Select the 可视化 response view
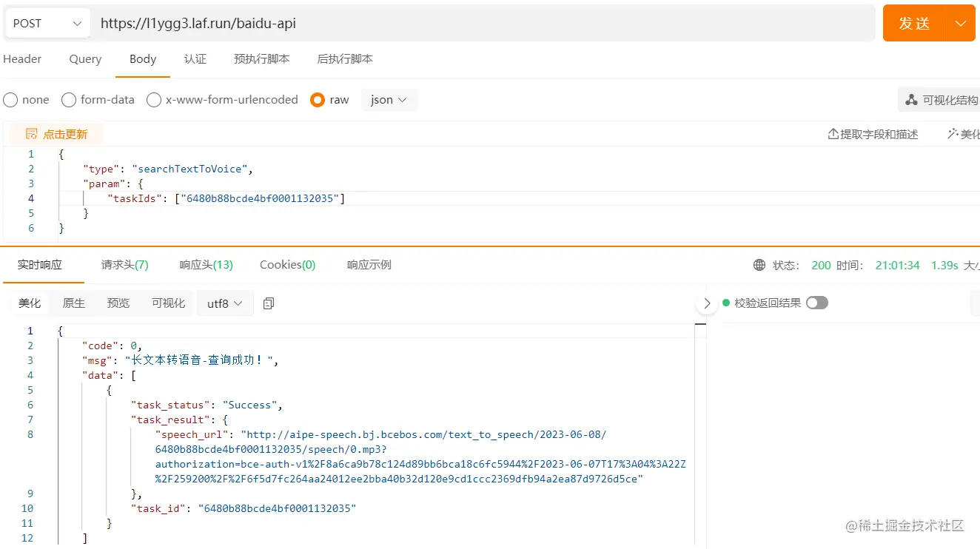The image size is (980, 549). (x=168, y=303)
